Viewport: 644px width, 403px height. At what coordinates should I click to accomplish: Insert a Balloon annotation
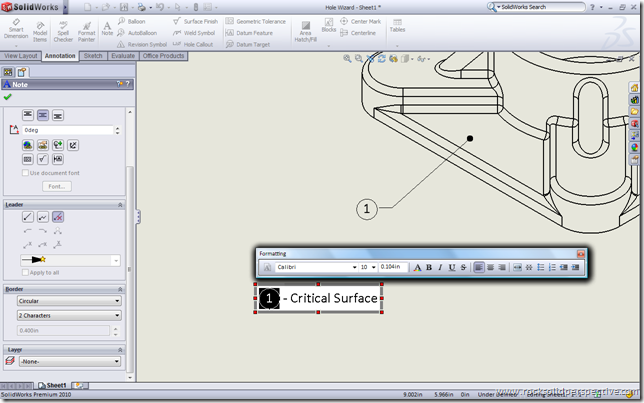coord(132,21)
